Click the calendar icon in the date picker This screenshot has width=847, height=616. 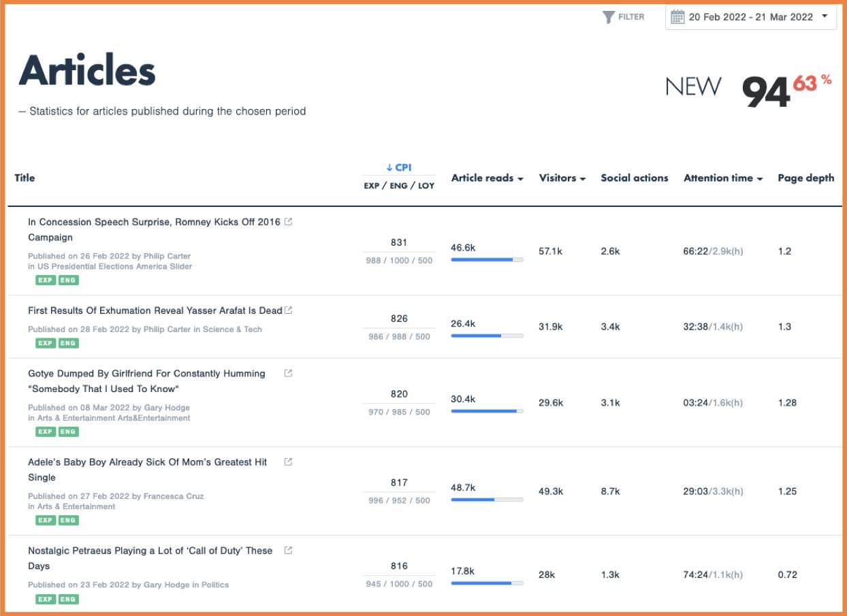point(678,16)
